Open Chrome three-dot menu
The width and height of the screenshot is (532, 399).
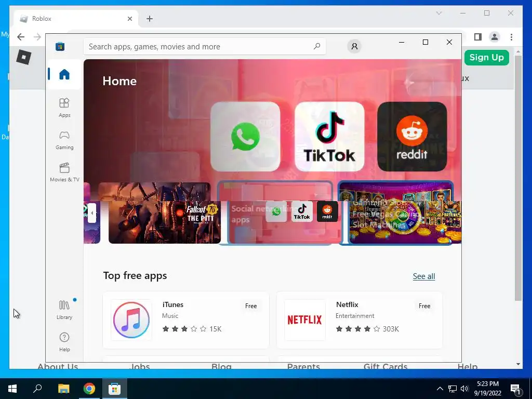tap(511, 37)
